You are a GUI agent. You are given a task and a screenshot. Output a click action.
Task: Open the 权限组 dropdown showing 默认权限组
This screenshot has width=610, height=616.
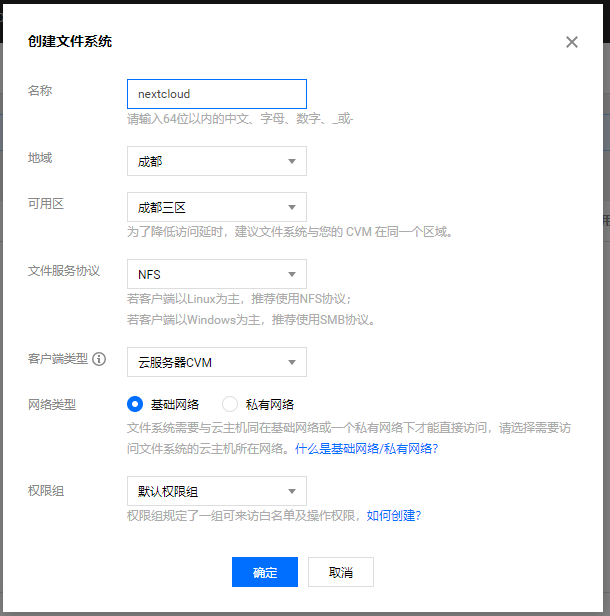click(x=216, y=491)
